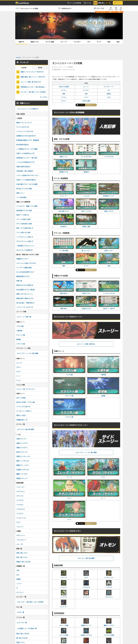The height and width of the screenshot is (644, 138).
Task: Click 人気おすすめ記事 in the table of contents
Action: click(64, 87)
